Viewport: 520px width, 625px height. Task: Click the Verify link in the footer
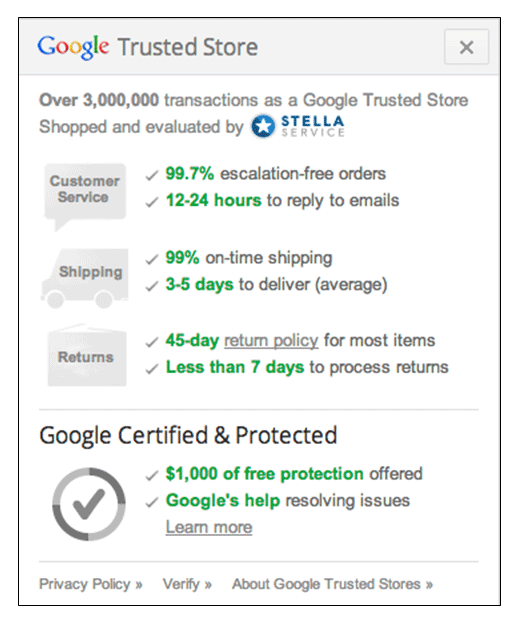point(187,584)
